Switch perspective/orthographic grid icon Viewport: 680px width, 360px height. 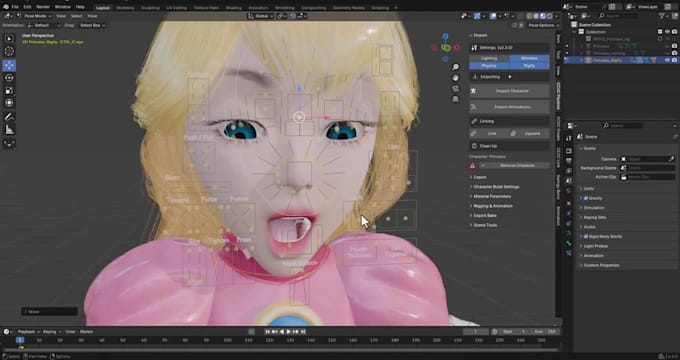[455, 99]
